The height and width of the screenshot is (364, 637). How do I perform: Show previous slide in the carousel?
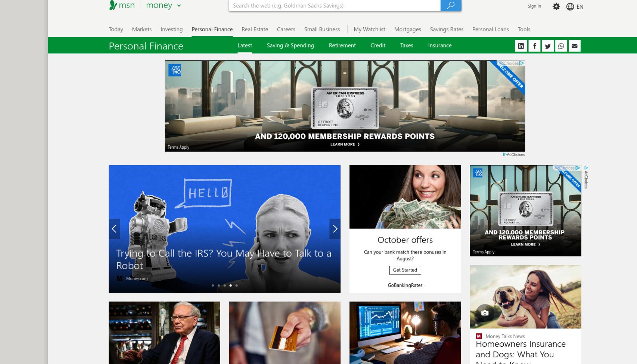click(114, 229)
